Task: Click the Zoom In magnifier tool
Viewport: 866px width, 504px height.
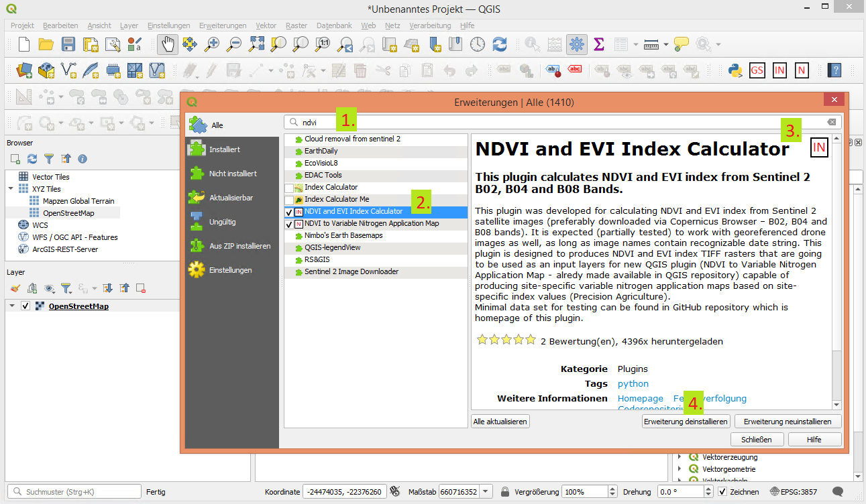Action: (212, 45)
